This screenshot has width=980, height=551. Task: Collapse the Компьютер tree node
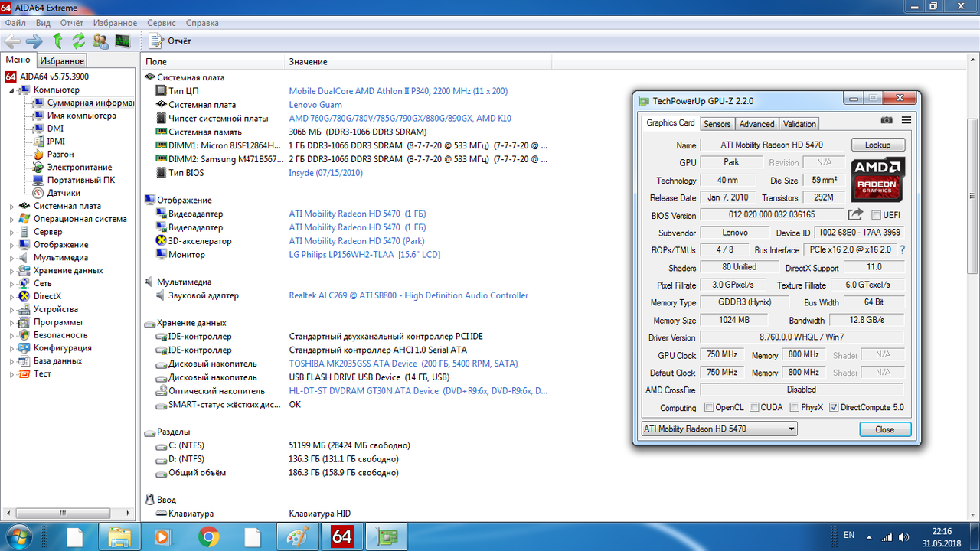(x=12, y=90)
